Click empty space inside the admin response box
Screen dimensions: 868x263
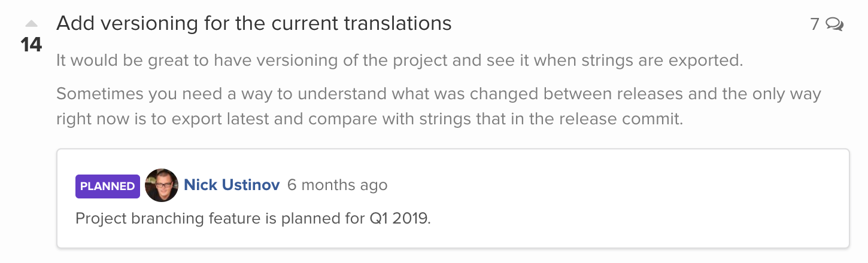tap(629, 203)
